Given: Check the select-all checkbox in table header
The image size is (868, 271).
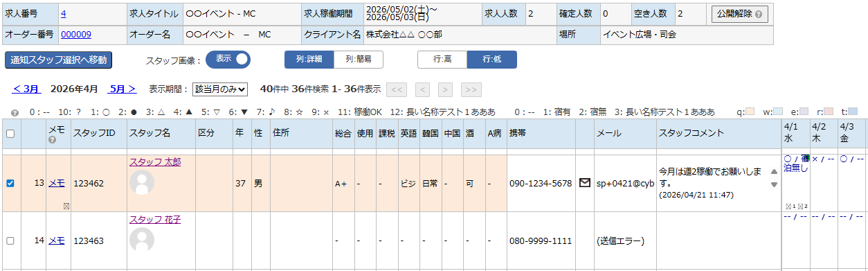Looking at the screenshot, I should (10, 134).
